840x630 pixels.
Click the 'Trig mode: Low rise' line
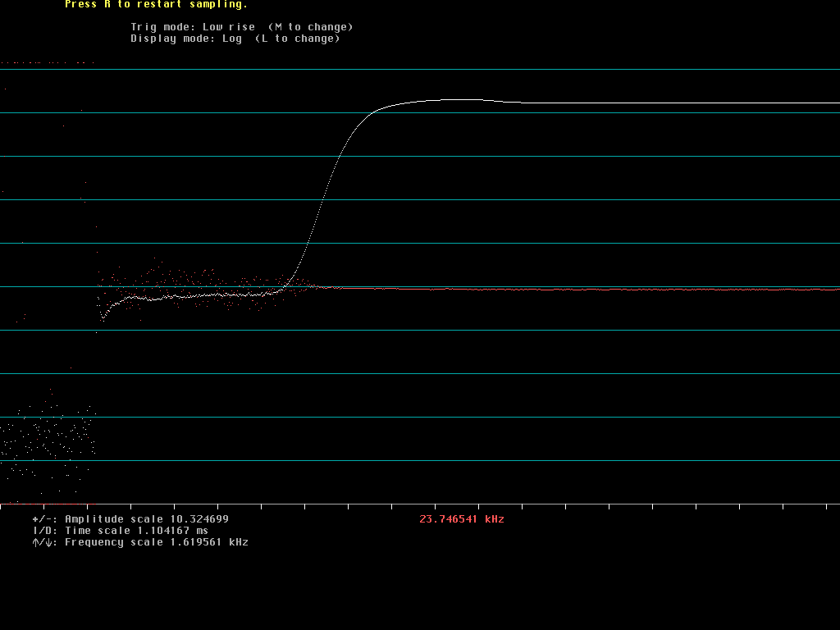(193, 27)
